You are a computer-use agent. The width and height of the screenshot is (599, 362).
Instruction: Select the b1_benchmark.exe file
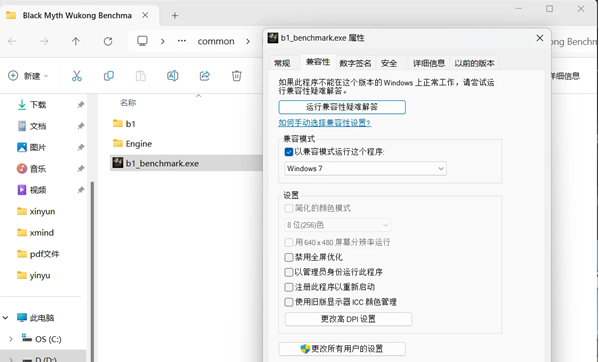tap(186, 163)
